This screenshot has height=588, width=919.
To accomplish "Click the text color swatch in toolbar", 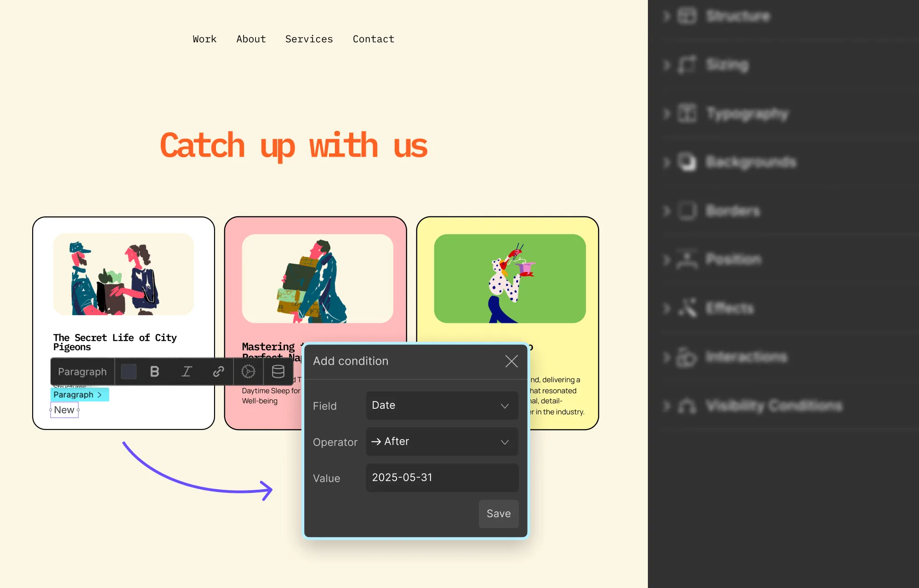I will click(x=129, y=372).
